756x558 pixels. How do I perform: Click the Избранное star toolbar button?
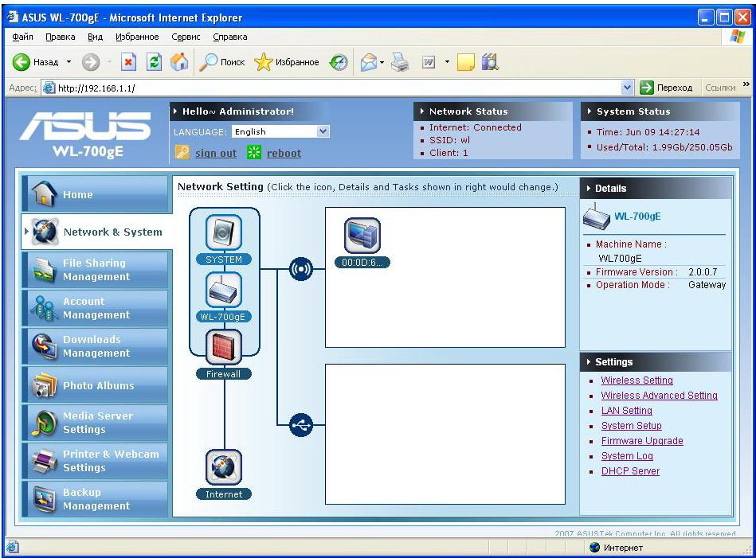click(x=287, y=62)
